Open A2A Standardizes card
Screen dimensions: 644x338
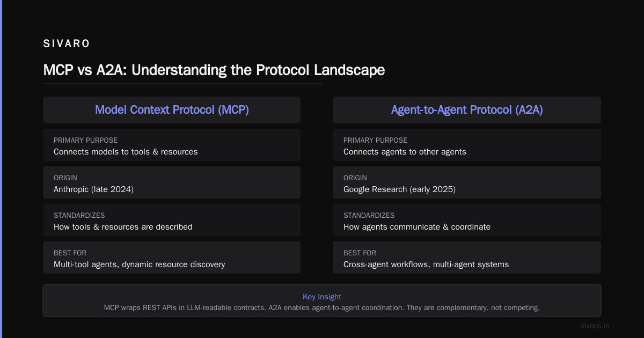tap(467, 220)
